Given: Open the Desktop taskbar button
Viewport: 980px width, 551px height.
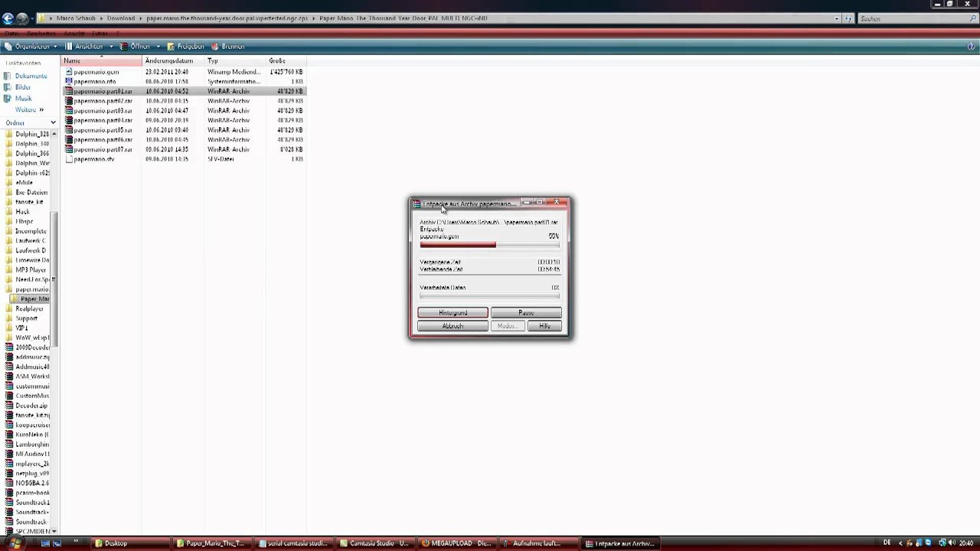Looking at the screenshot, I should click(x=129, y=543).
